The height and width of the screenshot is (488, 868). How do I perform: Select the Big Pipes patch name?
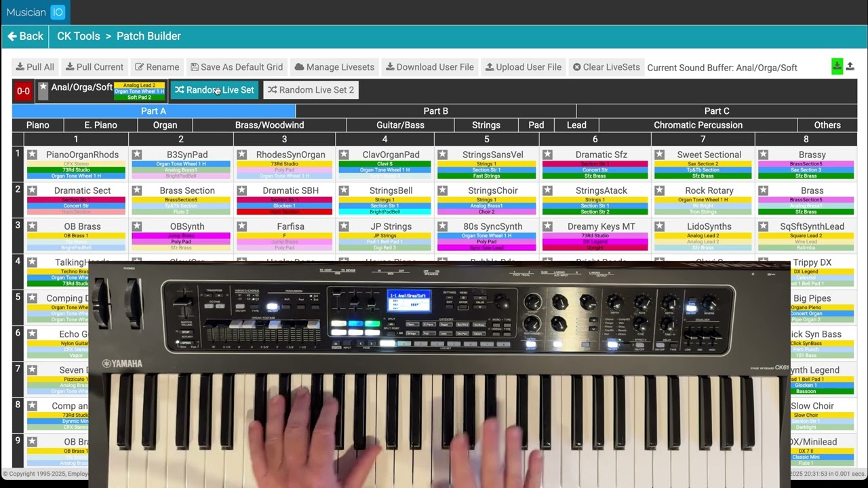(812, 298)
